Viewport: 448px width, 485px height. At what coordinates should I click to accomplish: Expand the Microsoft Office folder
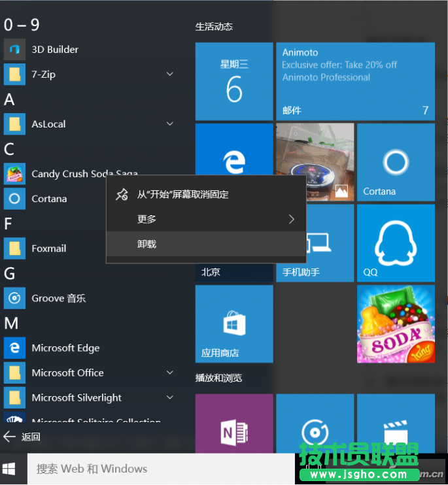pyautogui.click(x=170, y=373)
